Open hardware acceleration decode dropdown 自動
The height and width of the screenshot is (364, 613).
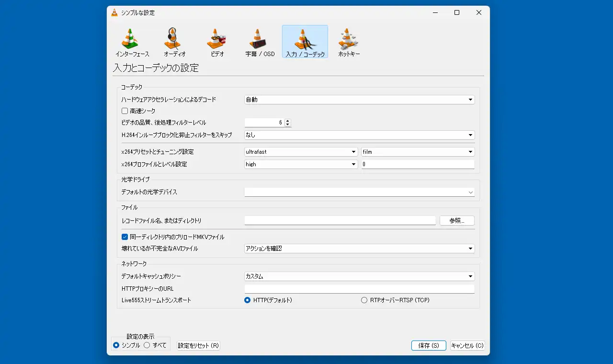click(x=359, y=100)
